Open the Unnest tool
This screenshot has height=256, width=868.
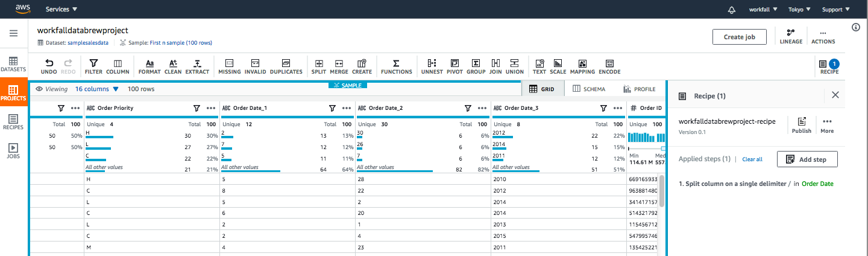(x=432, y=66)
